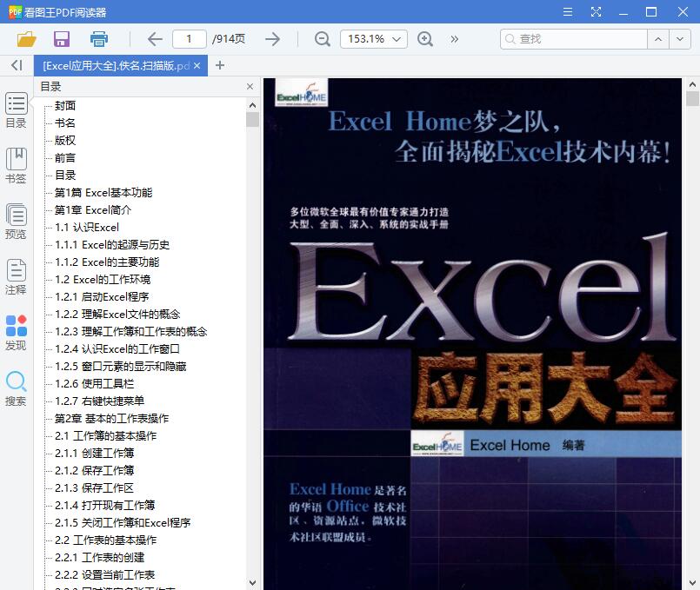Viewport: 700px width, 590px height.
Task: Enter fullscreen mode from title bar
Action: pyautogui.click(x=596, y=11)
